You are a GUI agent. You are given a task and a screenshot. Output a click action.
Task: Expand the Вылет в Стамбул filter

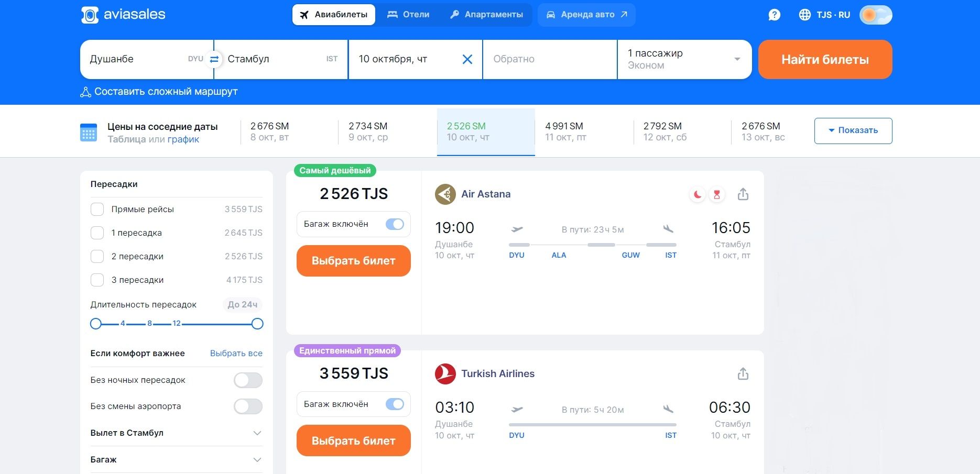[176, 433]
